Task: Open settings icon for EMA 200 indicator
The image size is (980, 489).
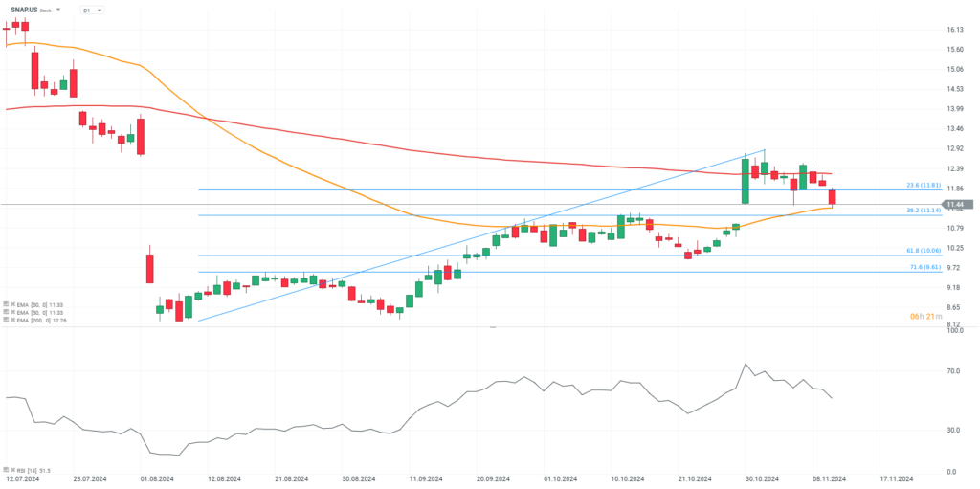Action: pos(6,319)
